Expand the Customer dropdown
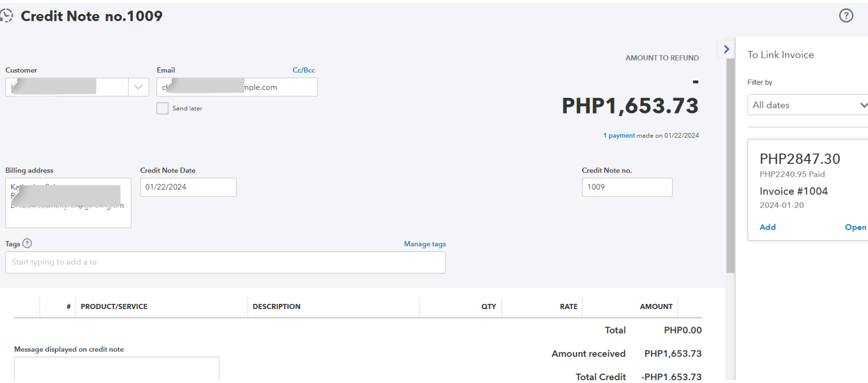The image size is (868, 383). point(138,87)
